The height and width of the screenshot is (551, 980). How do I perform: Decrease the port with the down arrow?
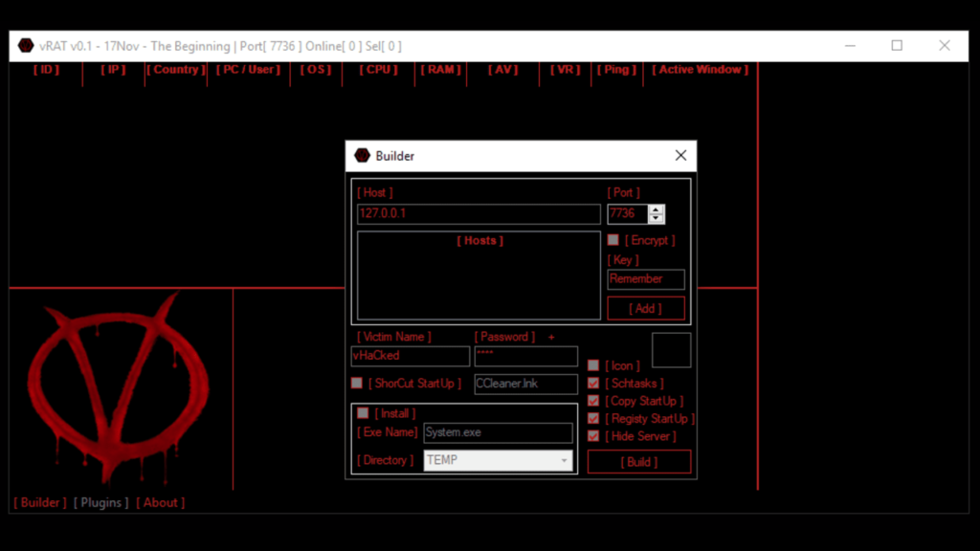point(656,218)
